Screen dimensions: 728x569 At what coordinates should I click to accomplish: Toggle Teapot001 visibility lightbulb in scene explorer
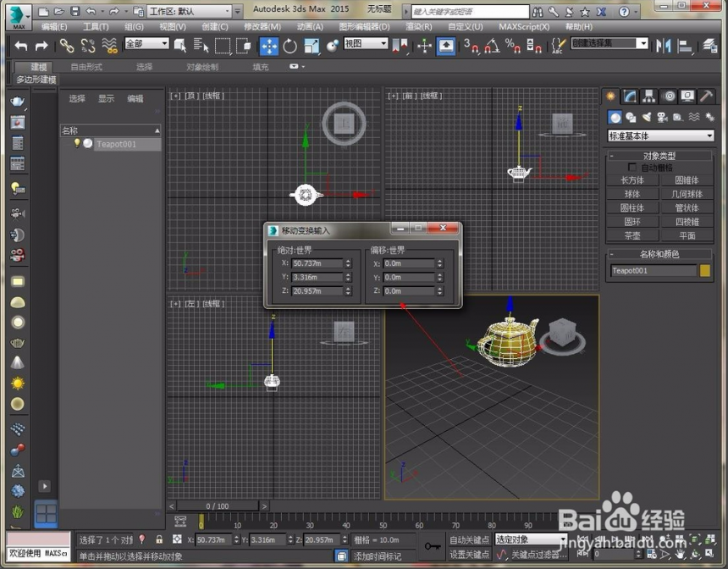pos(76,144)
